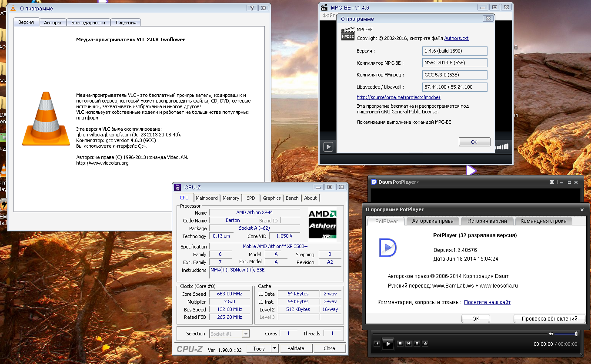Click the MPC-BE volume level bar
The height and width of the screenshot is (364, 591).
tap(502, 147)
